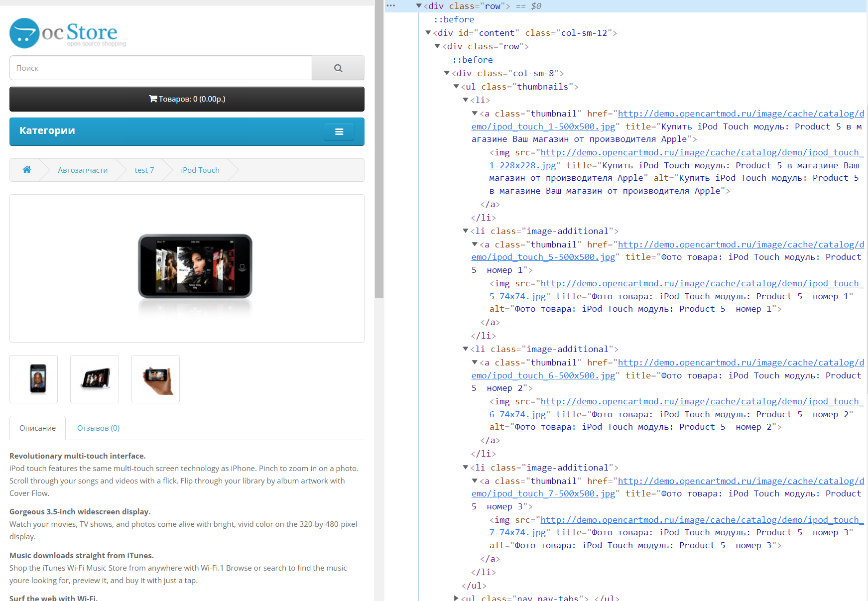Go to home via breadcrumb house icon

coord(27,170)
